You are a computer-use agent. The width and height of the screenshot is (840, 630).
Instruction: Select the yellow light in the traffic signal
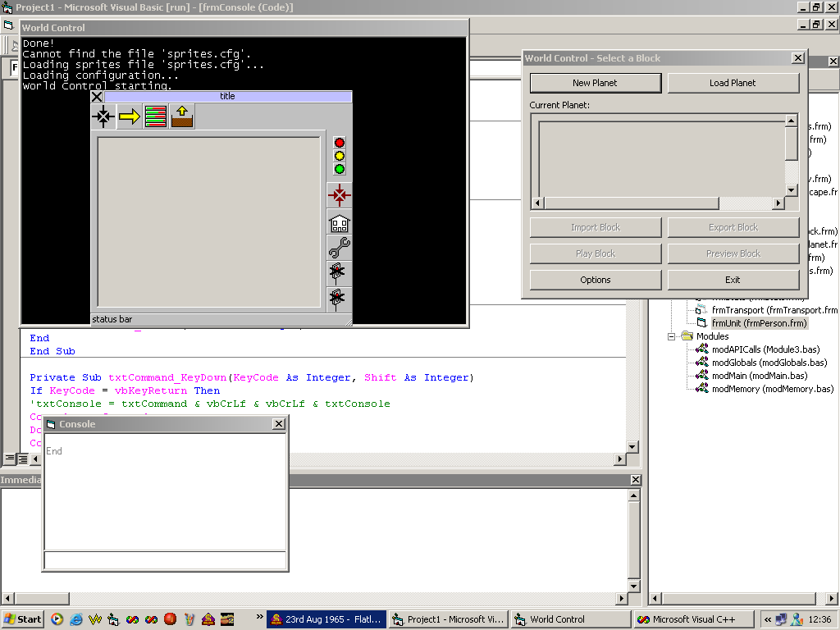pyautogui.click(x=339, y=156)
